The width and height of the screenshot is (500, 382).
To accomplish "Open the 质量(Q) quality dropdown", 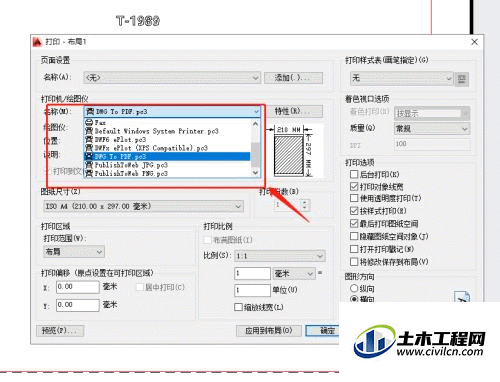I will point(432,129).
